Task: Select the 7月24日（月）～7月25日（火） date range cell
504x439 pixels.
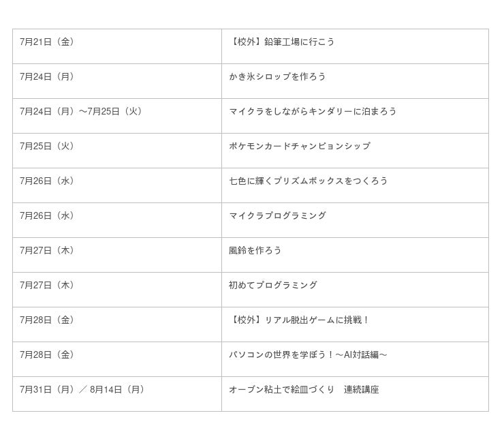Action: 82,112
